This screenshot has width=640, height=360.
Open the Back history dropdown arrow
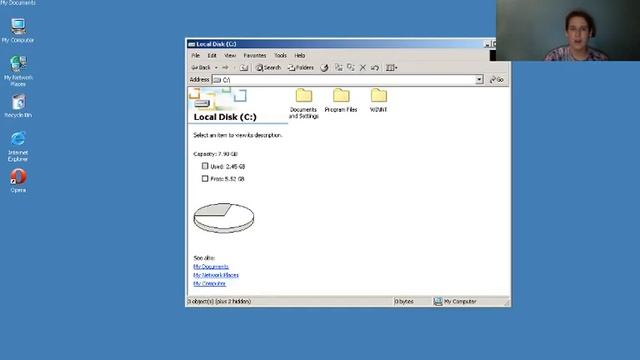coord(216,68)
